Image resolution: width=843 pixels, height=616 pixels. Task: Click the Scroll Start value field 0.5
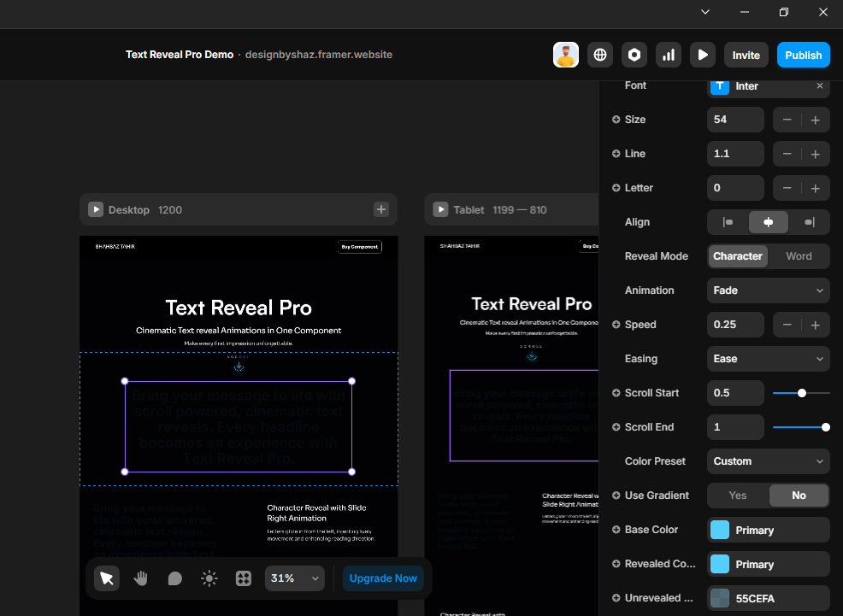(735, 393)
